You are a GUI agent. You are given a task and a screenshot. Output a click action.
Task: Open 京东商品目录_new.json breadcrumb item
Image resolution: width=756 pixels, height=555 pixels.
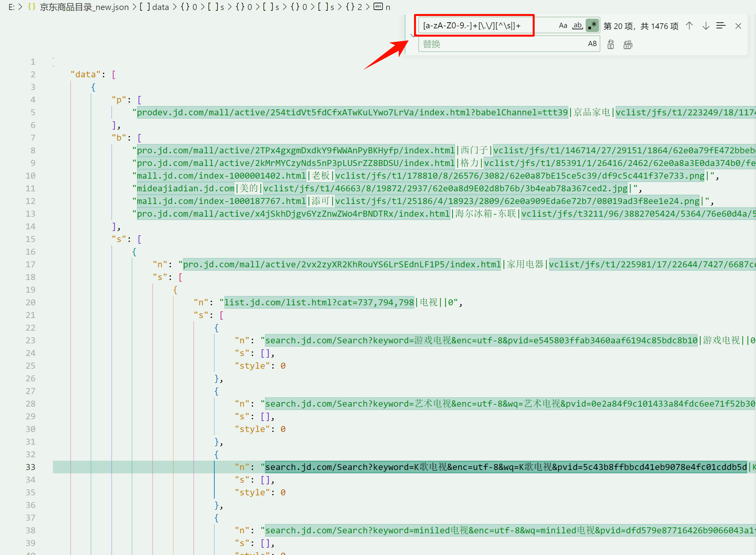(x=84, y=7)
